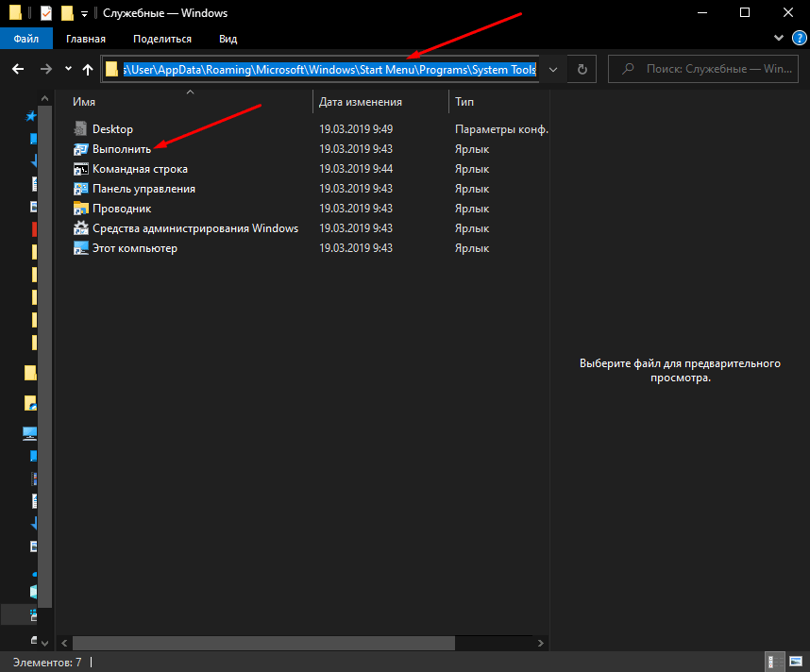Click the folder system icon in title bar
The width and height of the screenshot is (810, 672).
click(x=15, y=13)
